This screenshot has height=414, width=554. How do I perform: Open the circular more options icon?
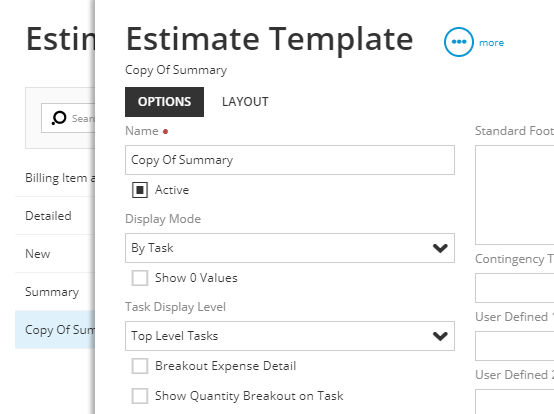coord(458,42)
